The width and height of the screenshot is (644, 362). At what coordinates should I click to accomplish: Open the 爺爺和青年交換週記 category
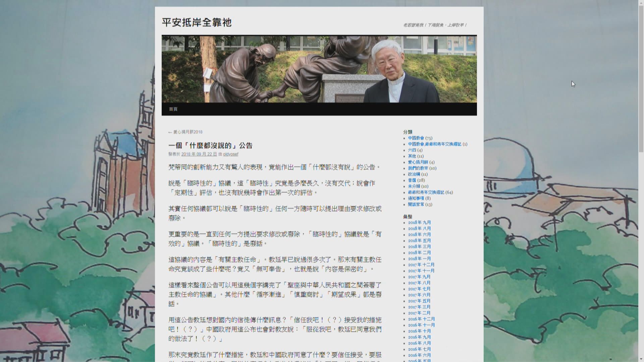[426, 192]
